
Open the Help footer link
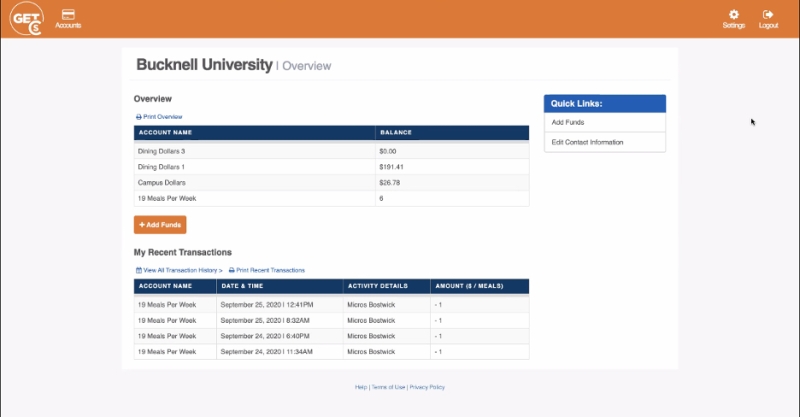click(x=361, y=387)
